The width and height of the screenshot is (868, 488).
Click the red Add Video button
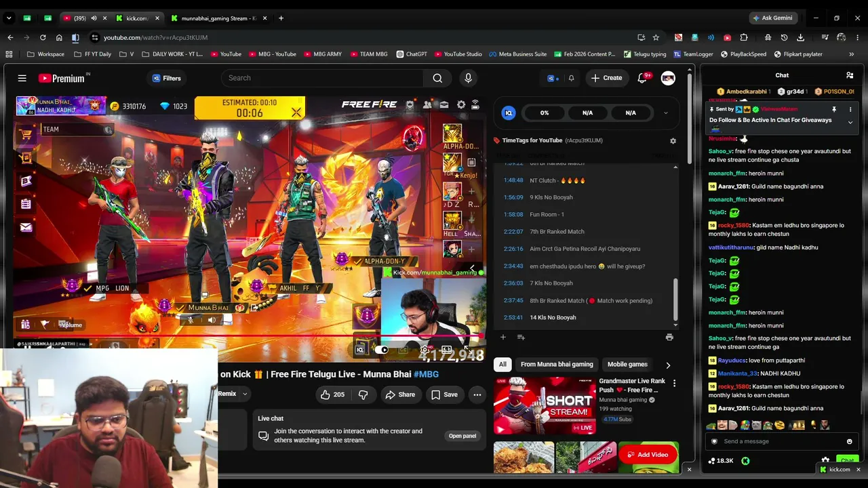(648, 455)
